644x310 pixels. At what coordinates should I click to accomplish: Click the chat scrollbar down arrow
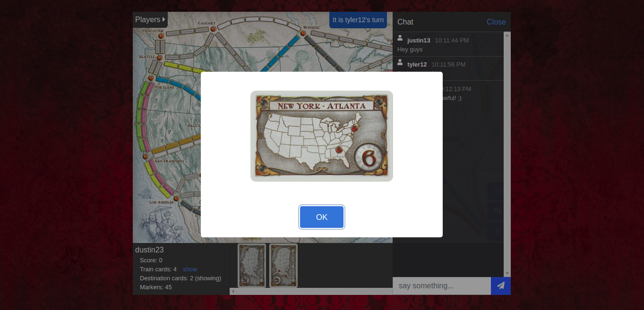point(507,273)
